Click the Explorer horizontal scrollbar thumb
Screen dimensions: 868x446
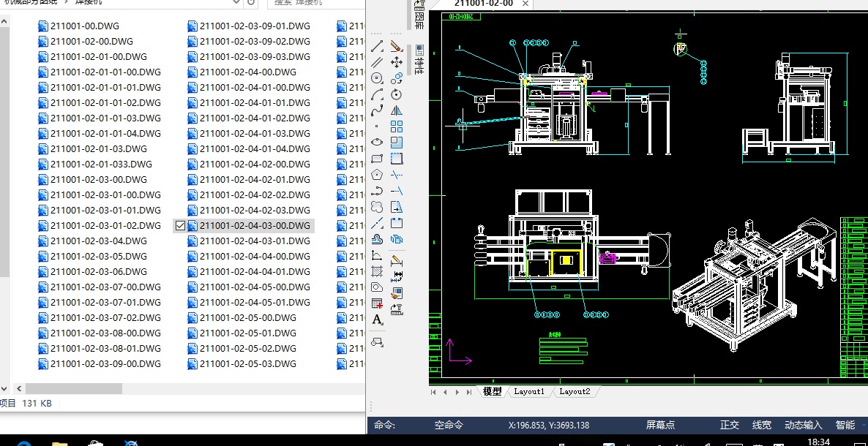click(73, 388)
